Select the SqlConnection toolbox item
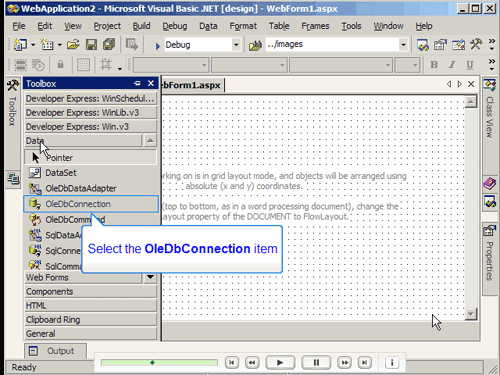The width and height of the screenshot is (500, 375). pos(53,251)
